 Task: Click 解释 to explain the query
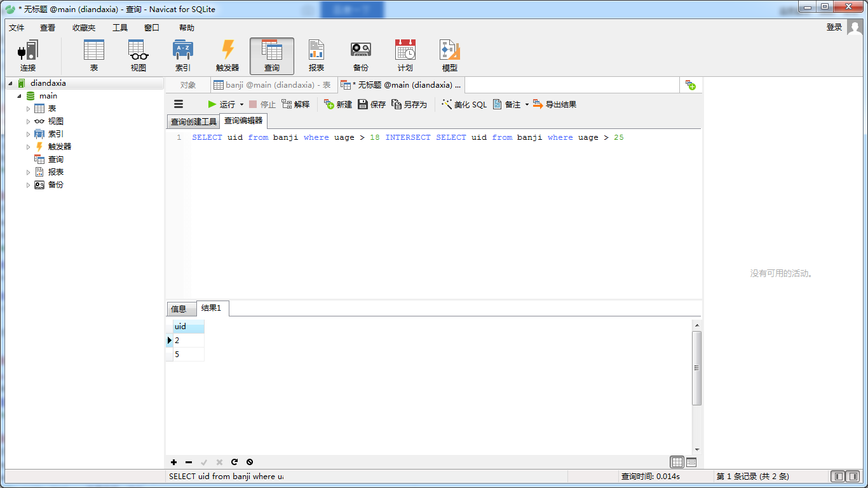coord(295,104)
